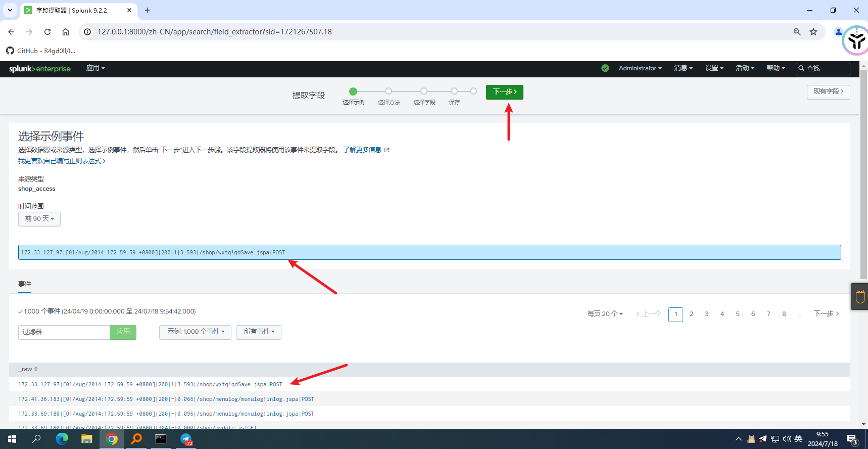Open the 我更喜欢自己编写正则表达式 link

[62, 161]
